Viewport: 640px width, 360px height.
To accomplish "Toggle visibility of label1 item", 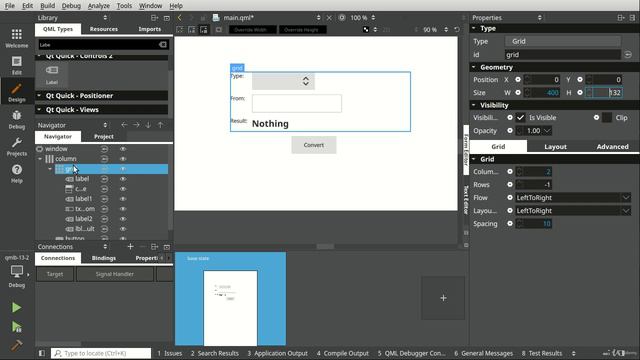I will [x=123, y=199].
